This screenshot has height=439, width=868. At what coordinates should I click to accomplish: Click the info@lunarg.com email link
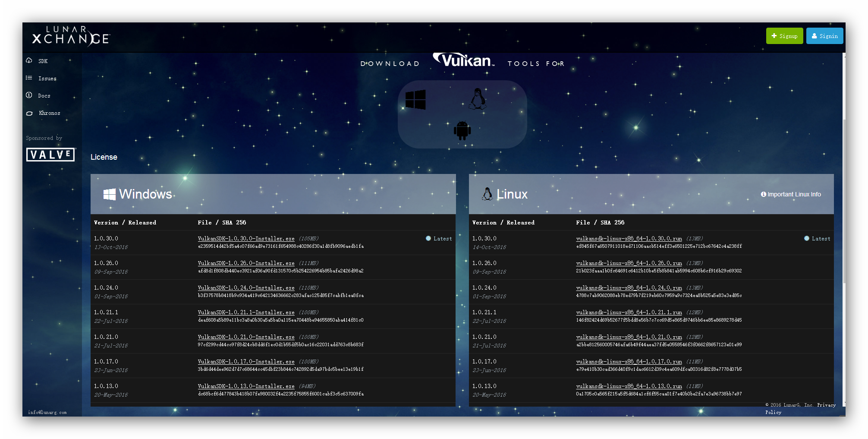click(x=47, y=412)
